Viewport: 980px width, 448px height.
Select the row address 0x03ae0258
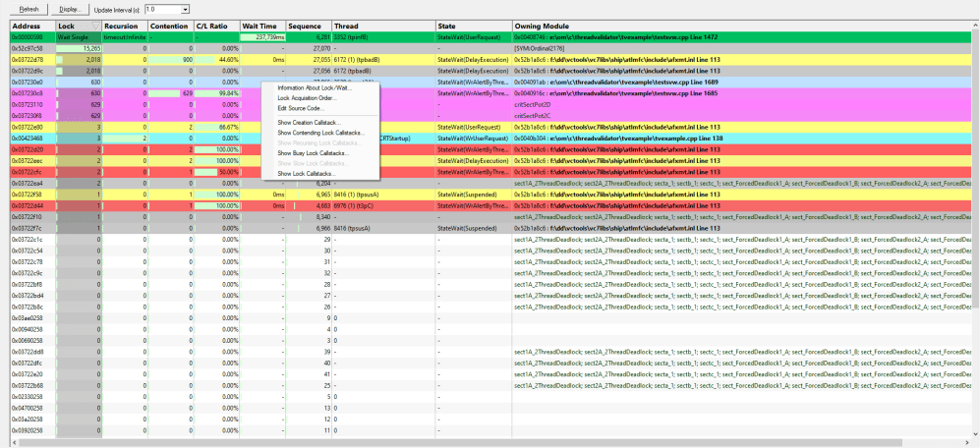tap(27, 318)
